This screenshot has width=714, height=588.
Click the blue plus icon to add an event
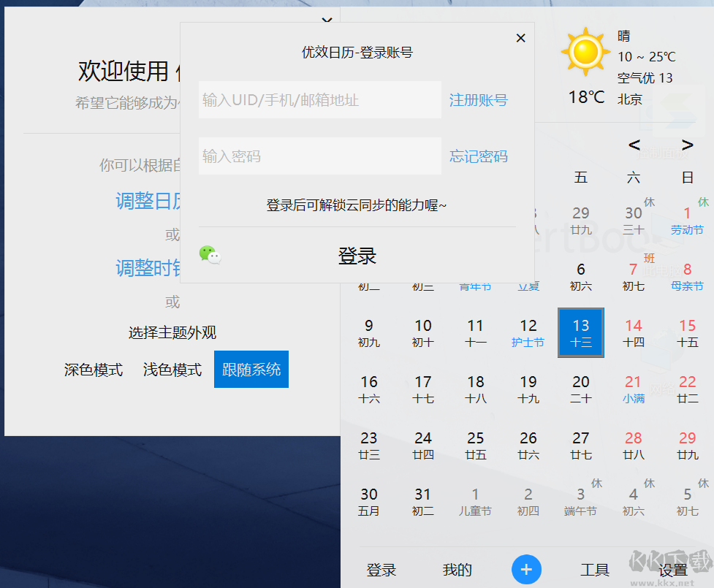[x=526, y=569]
